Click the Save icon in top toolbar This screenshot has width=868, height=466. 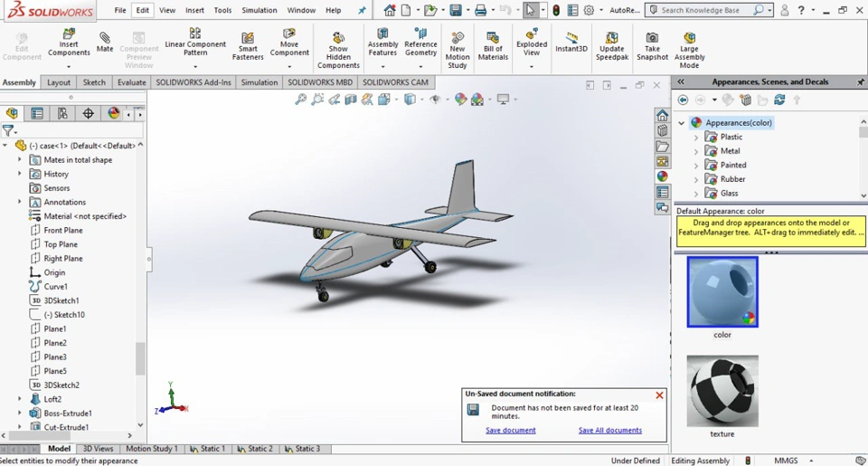click(455, 10)
